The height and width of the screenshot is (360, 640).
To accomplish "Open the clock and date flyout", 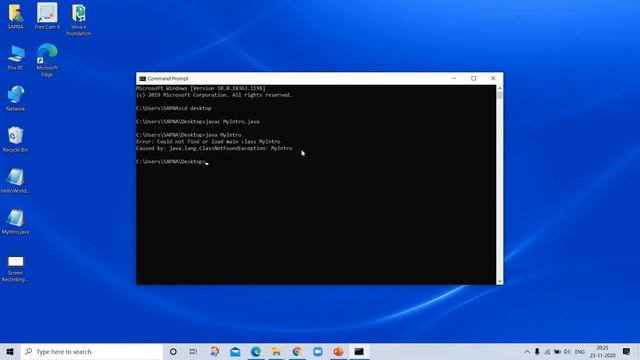I will click(602, 351).
